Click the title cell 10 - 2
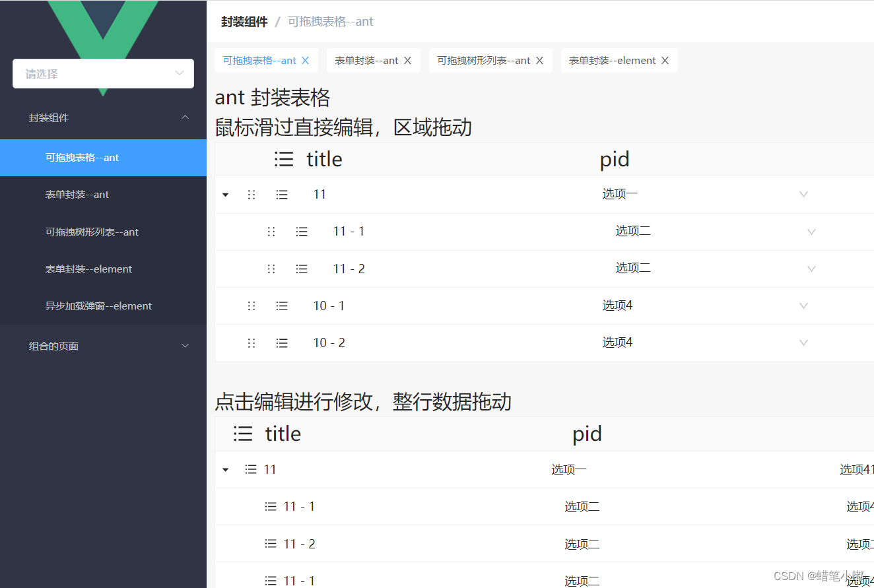Viewport: 874px width, 588px height. pyautogui.click(x=329, y=343)
